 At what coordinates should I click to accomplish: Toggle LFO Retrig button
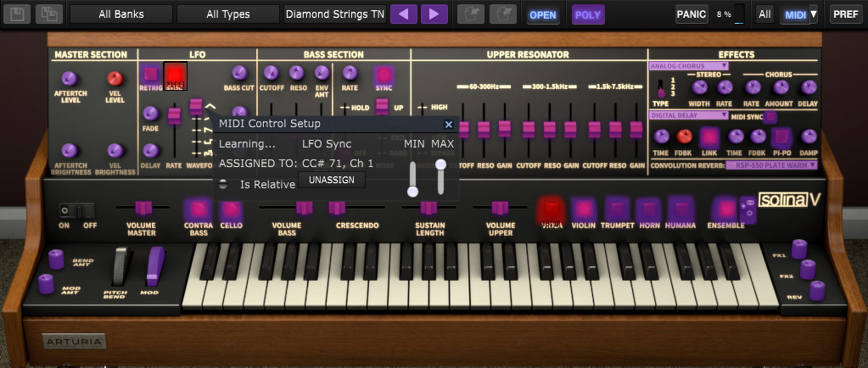point(148,74)
